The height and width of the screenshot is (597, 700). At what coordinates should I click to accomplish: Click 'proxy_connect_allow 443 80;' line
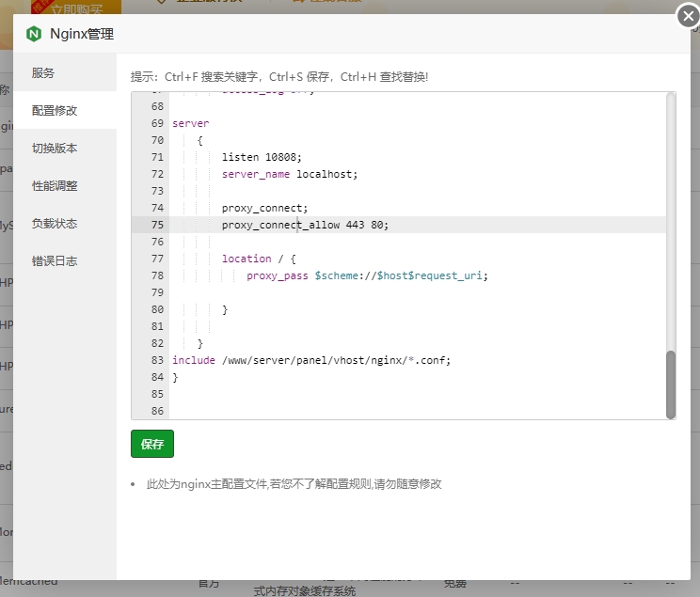click(x=305, y=225)
